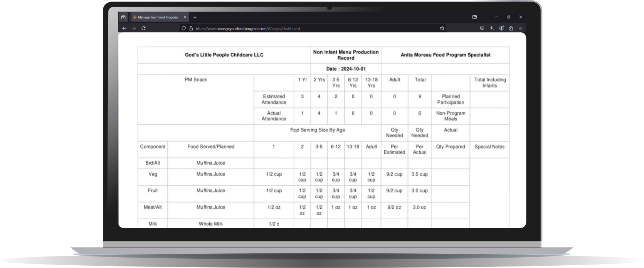Click the Special Notes column header
Image resolution: width=644 pixels, height=268 pixels.
pos(489,147)
